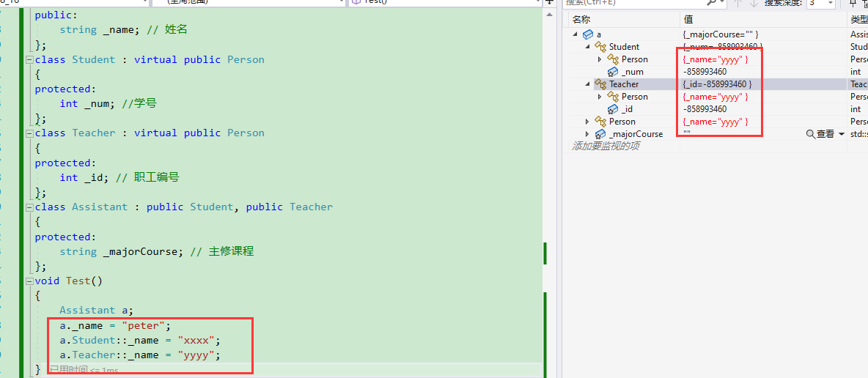The height and width of the screenshot is (378, 868).
Task: Expand the _majorCourse watch entry
Action: (588, 134)
